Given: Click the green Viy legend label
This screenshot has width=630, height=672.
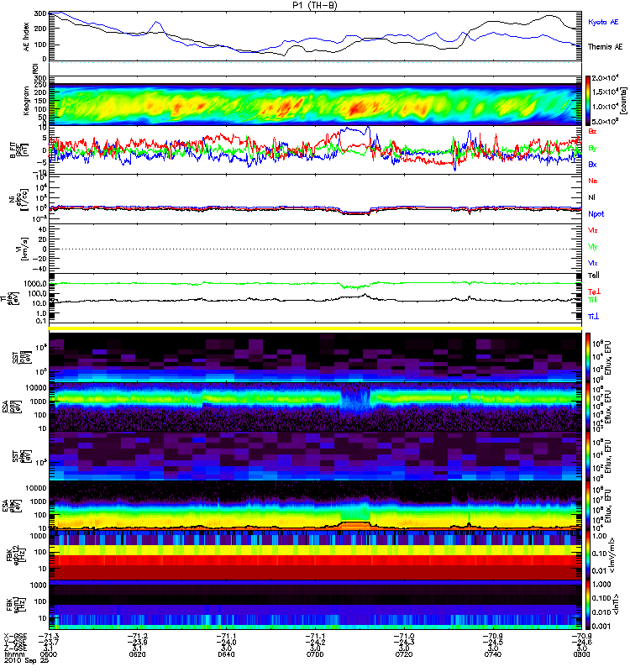Looking at the screenshot, I should coord(593,247).
